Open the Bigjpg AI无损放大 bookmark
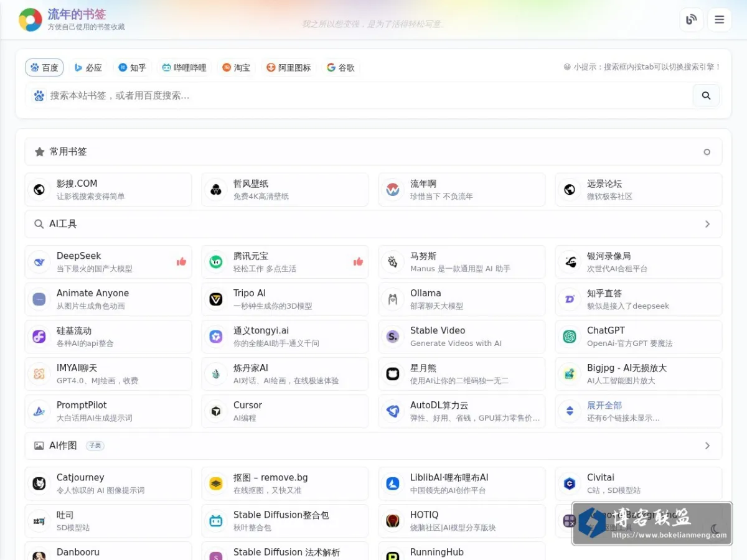 click(639, 374)
